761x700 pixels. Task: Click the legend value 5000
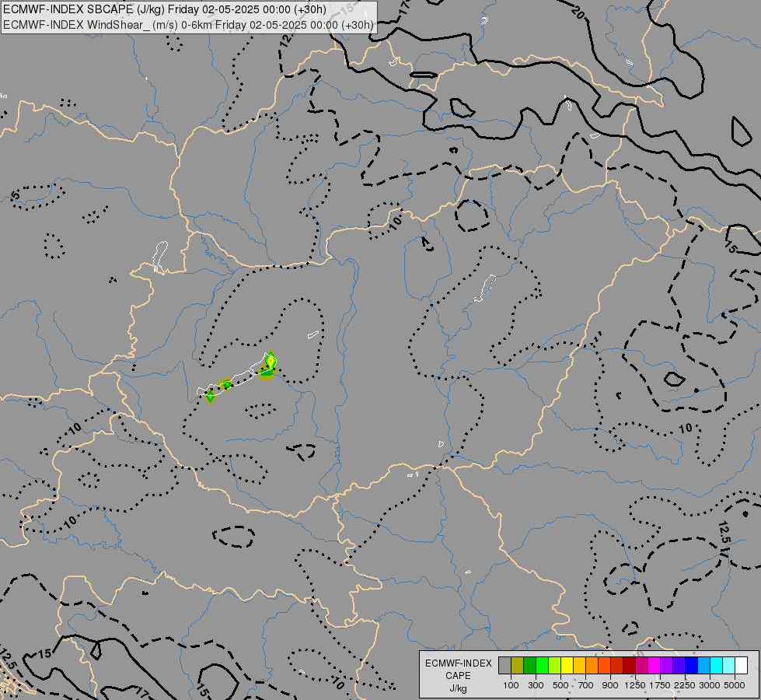click(735, 685)
